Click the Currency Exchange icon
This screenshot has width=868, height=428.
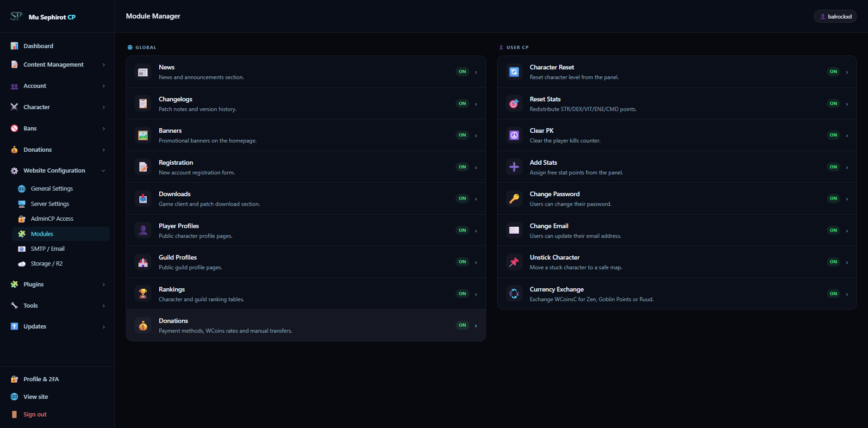pos(514,294)
